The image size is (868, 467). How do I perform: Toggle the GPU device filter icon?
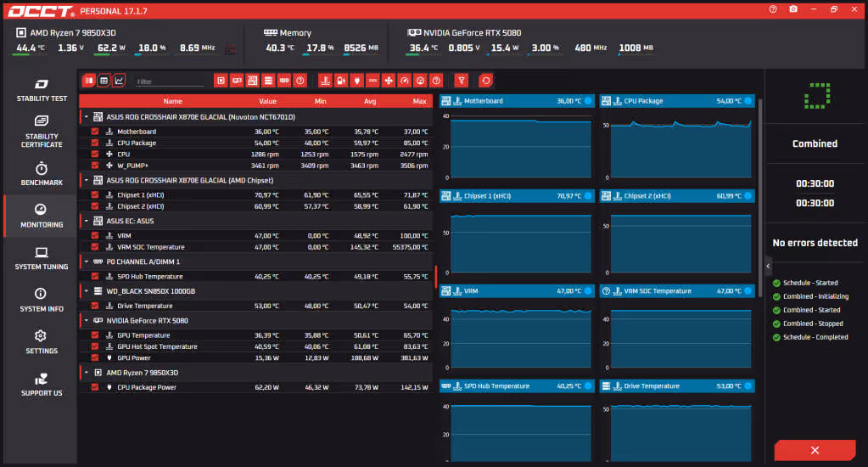click(237, 81)
